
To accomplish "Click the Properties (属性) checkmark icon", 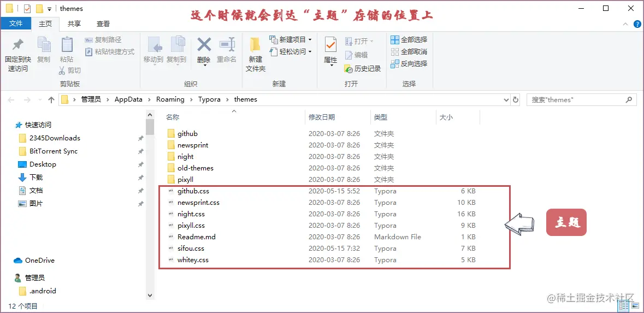I will [x=330, y=44].
